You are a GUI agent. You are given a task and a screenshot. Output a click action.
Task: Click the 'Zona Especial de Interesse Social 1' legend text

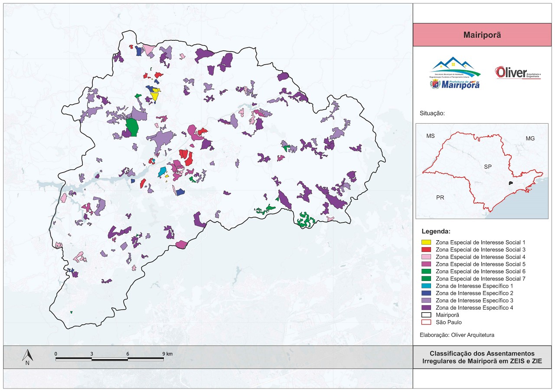480,242
